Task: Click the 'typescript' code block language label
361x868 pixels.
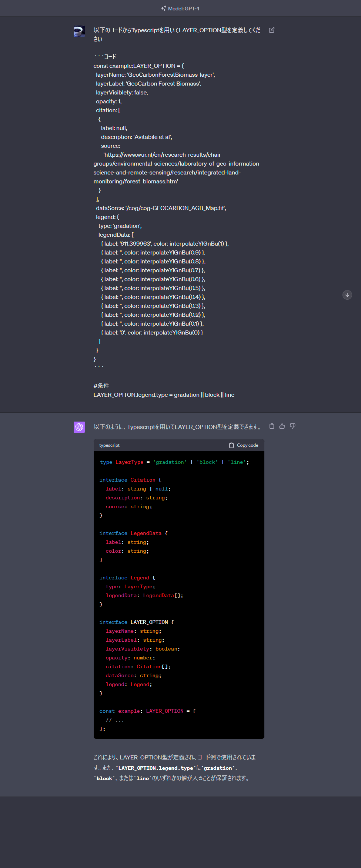Action: pos(109,445)
